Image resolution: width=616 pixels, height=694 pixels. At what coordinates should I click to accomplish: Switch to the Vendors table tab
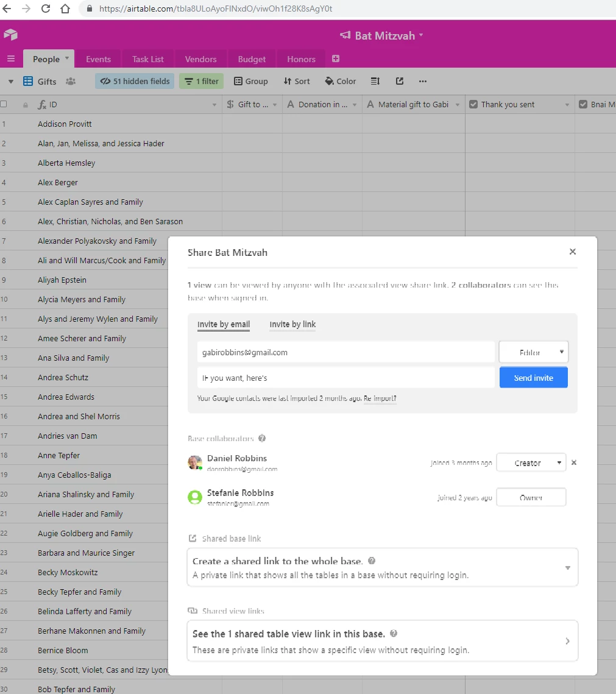[200, 59]
